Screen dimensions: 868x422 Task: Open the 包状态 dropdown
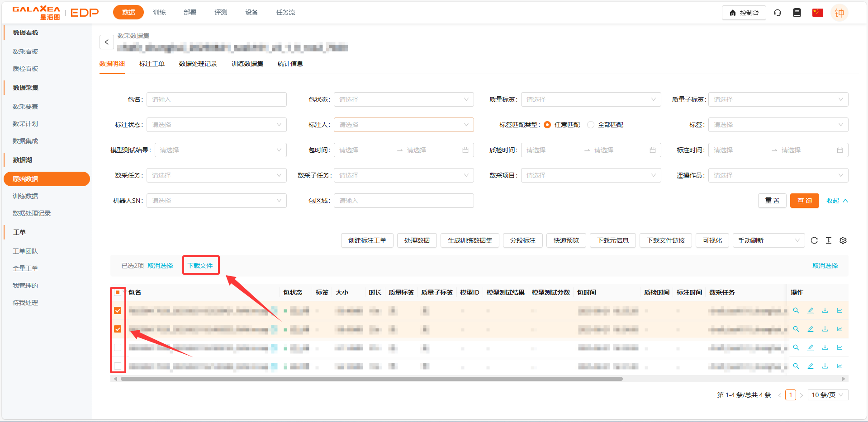click(x=403, y=99)
